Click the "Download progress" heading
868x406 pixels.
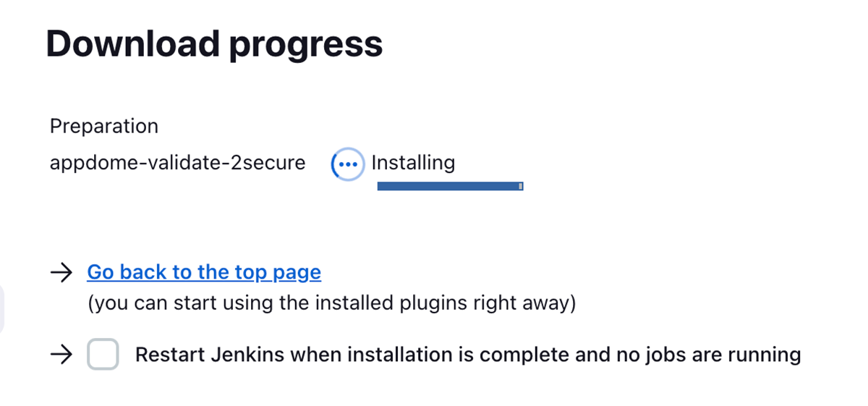[214, 45]
